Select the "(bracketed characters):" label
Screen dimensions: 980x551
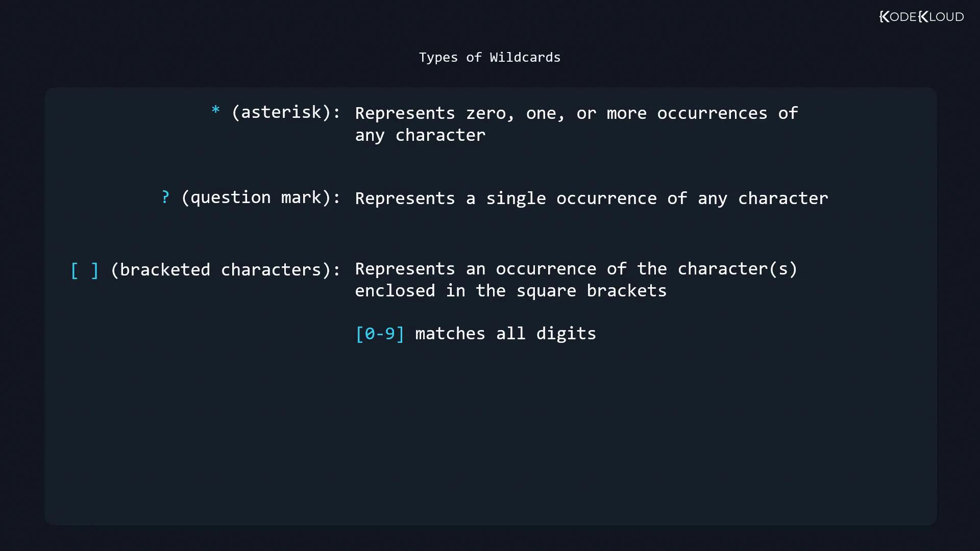click(x=225, y=270)
